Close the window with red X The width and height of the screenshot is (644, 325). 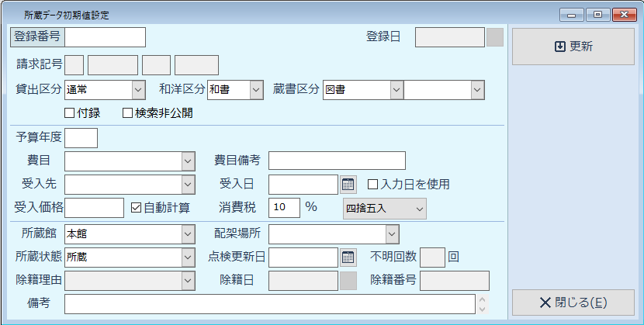point(625,15)
